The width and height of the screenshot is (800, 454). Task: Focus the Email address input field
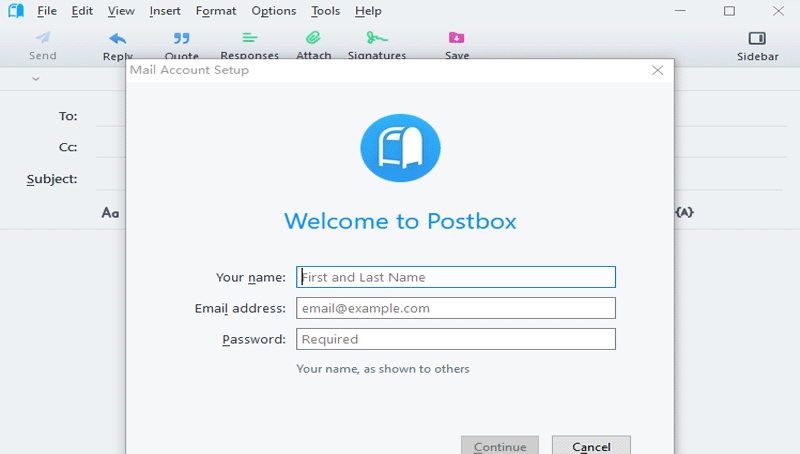456,308
